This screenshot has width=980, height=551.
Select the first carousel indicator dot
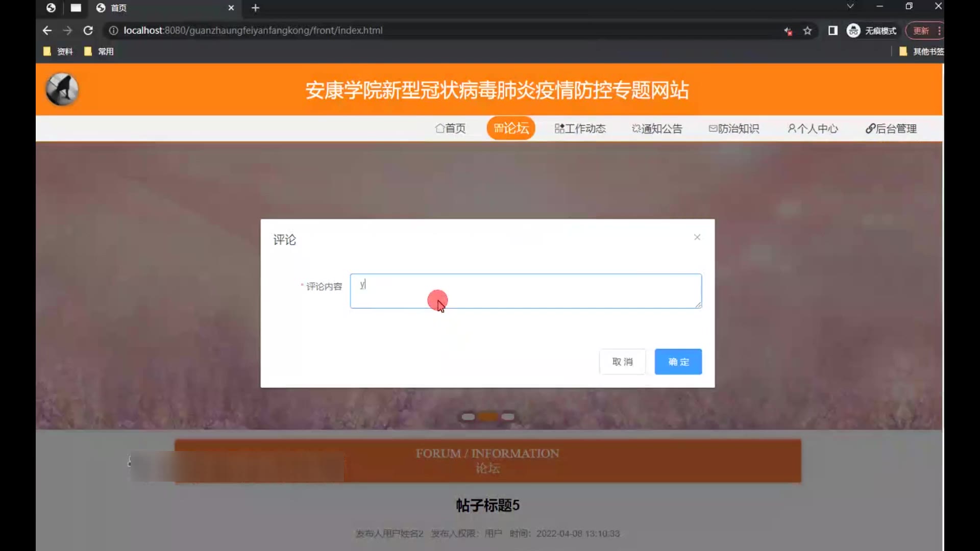(x=468, y=417)
